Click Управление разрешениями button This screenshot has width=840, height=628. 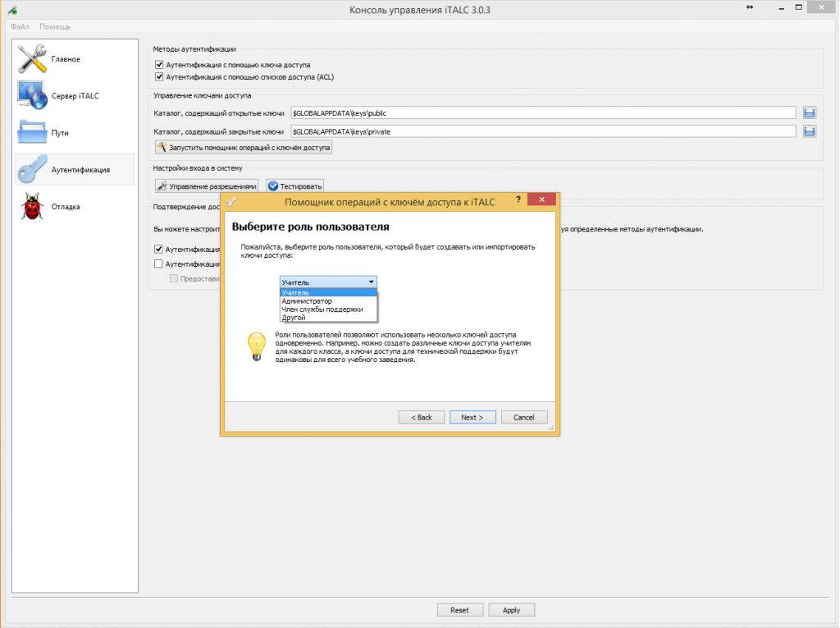click(x=207, y=186)
